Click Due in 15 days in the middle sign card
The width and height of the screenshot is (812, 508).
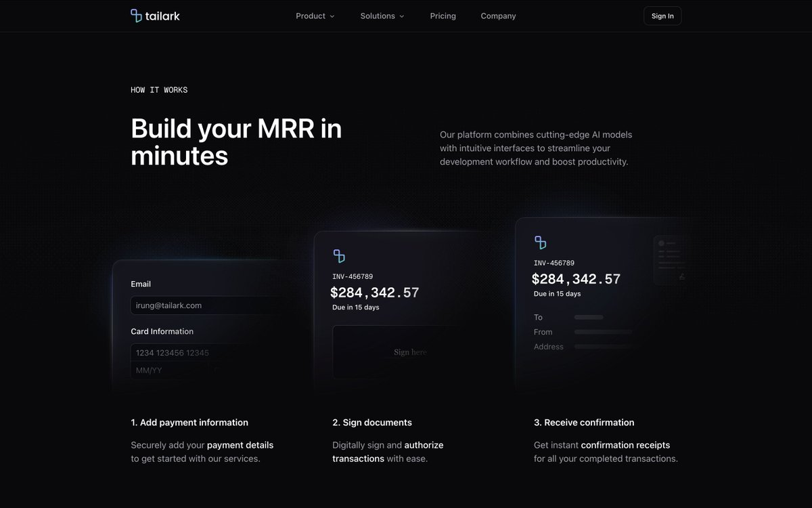[356, 308]
